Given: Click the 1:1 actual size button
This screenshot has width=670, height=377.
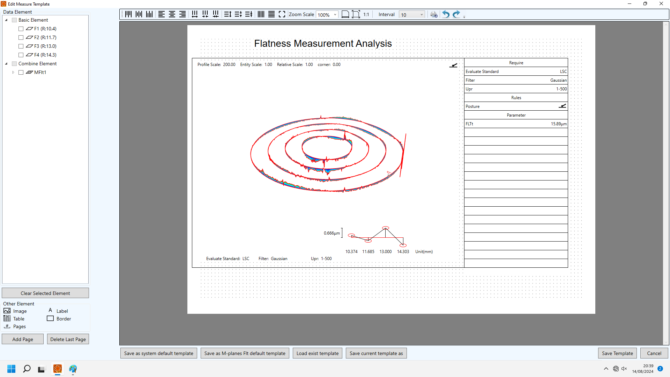Looking at the screenshot, I should (366, 14).
